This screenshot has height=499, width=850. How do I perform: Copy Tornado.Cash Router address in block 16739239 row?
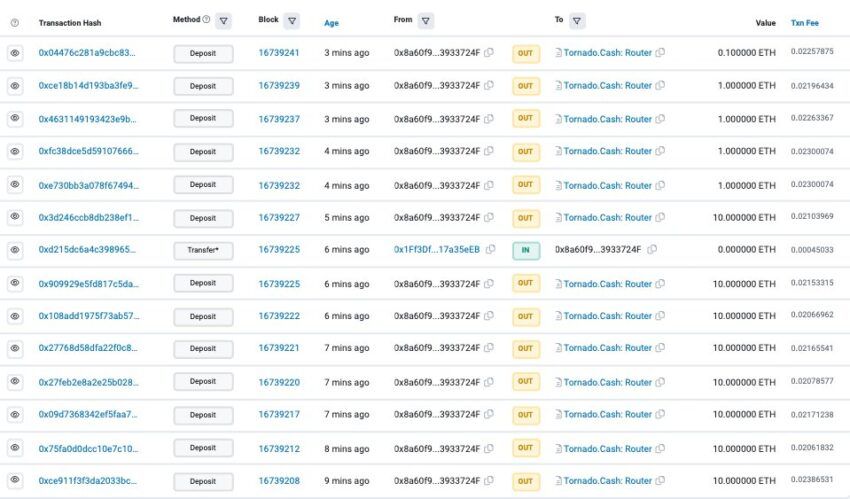(x=660, y=85)
